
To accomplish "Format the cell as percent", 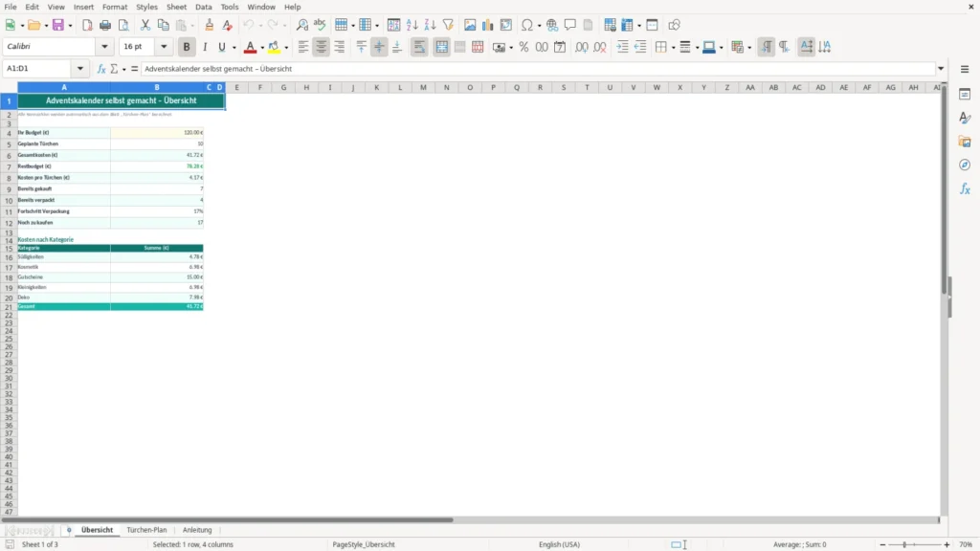I will [523, 47].
